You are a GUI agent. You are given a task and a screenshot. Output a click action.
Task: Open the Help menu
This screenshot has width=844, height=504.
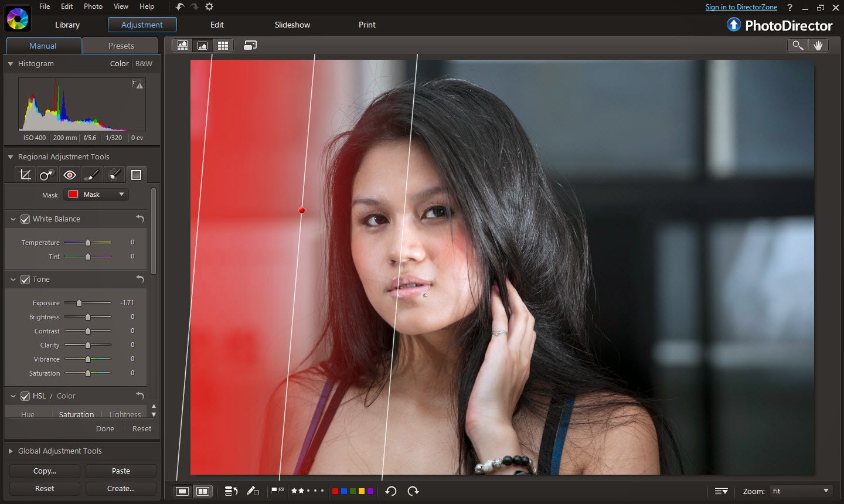[147, 6]
